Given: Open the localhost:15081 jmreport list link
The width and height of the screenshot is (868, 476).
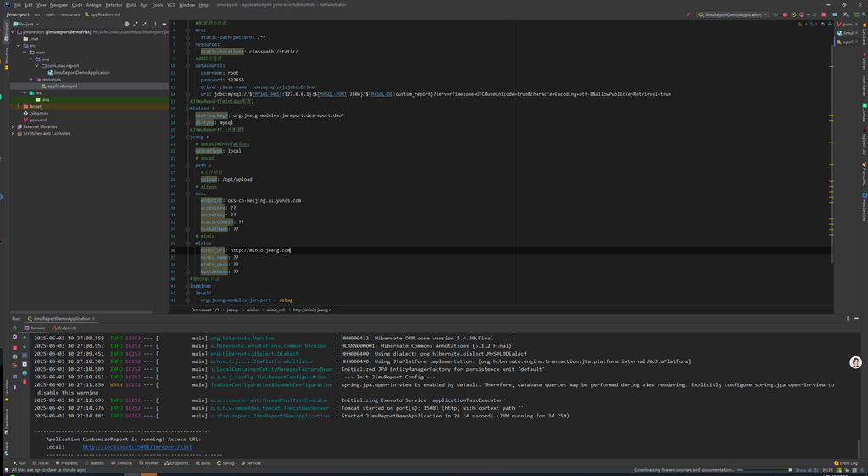Looking at the screenshot, I should [x=137, y=446].
